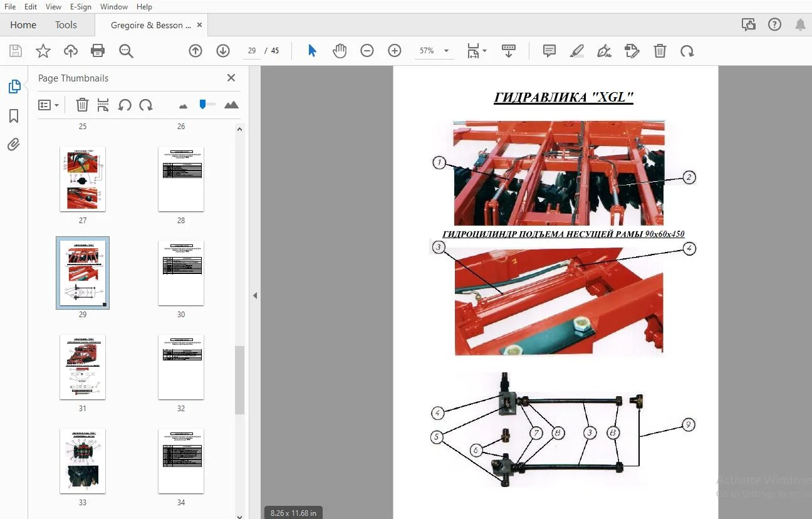Select the page 30 thumbnail
Viewport: 812px width, 519px height.
[181, 273]
